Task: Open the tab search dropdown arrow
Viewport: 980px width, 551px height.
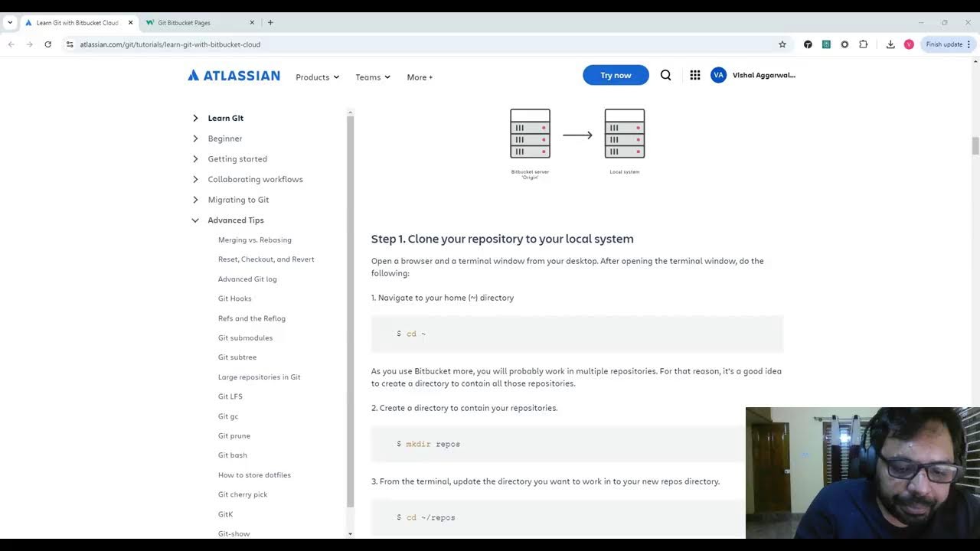Action: tap(10, 22)
